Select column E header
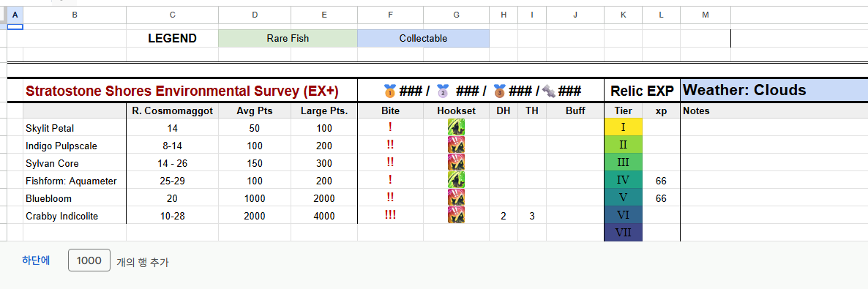 click(x=324, y=15)
